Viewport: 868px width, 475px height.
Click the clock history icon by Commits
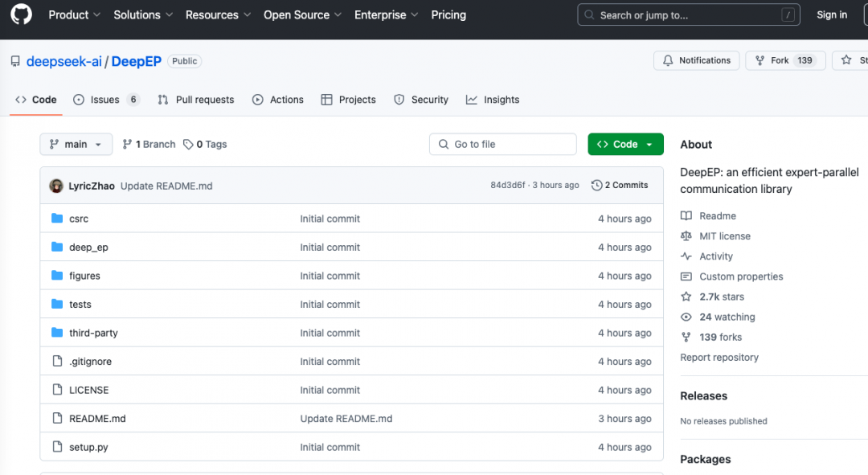coord(596,186)
